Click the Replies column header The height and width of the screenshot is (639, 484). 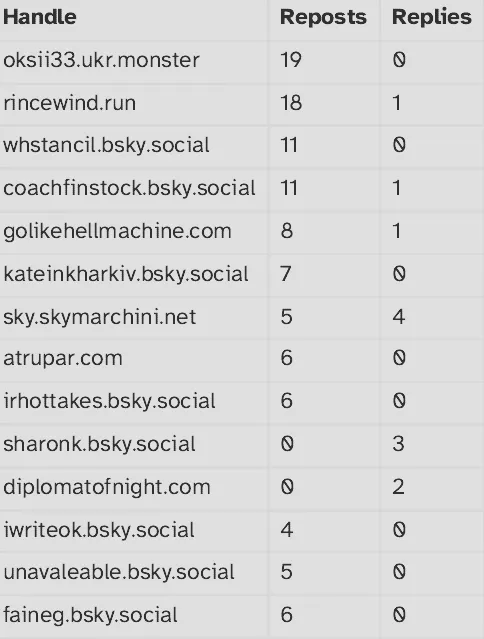(x=431, y=17)
